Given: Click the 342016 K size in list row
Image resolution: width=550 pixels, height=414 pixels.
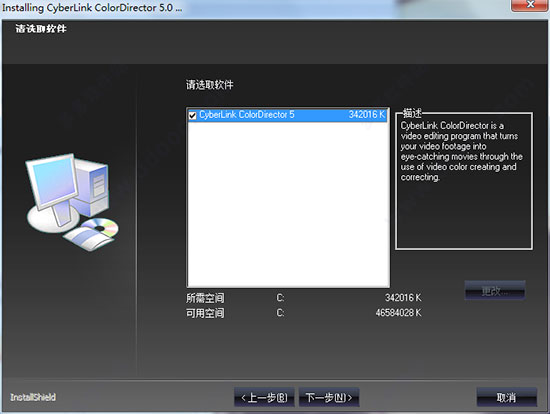Looking at the screenshot, I should click(367, 115).
